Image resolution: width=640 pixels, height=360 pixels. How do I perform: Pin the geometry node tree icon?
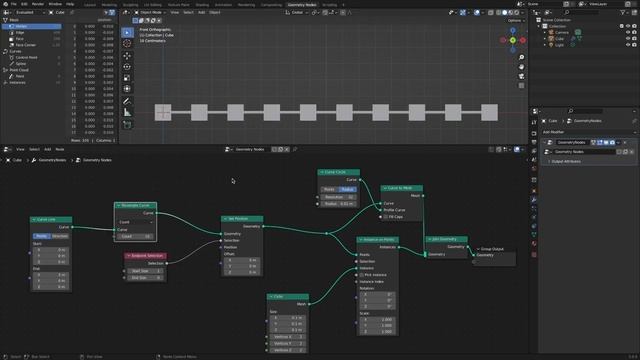pyautogui.click(x=295, y=149)
